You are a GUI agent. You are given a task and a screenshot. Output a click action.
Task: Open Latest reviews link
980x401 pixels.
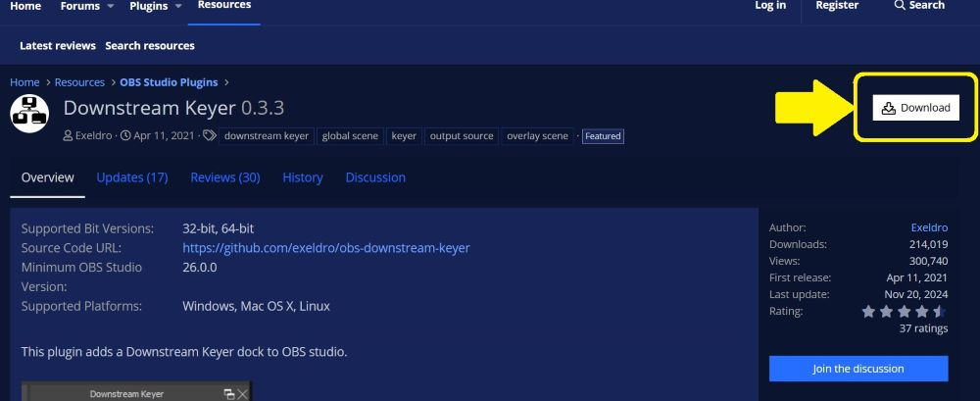tap(58, 46)
